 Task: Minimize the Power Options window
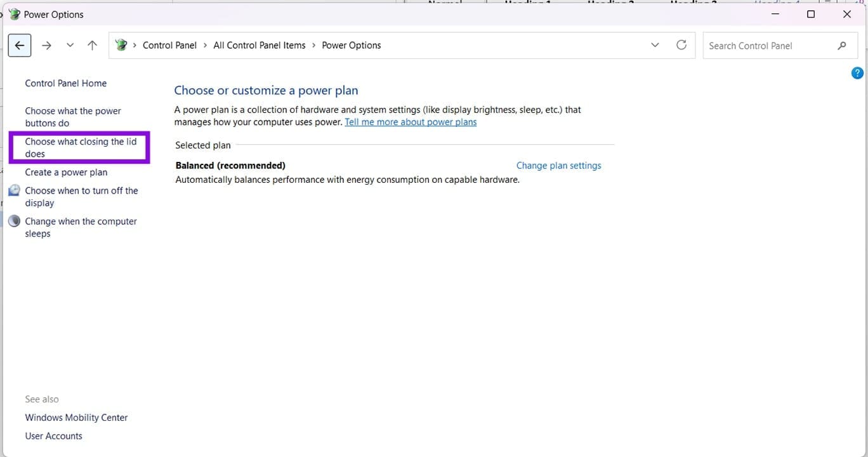pos(775,14)
